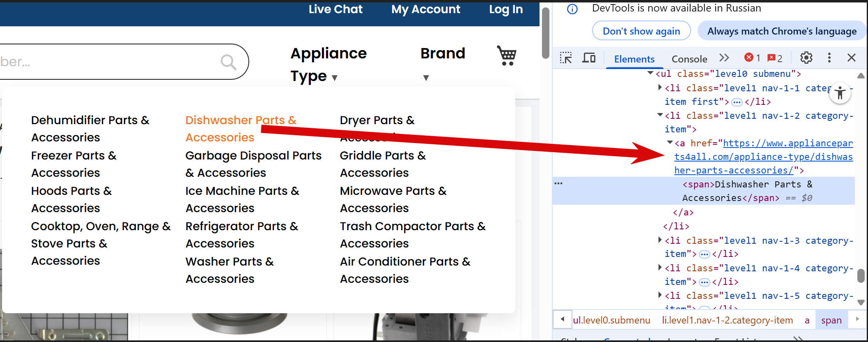Screen dimensions: 868x342
Task: Click the shopping cart icon
Action: (507, 55)
